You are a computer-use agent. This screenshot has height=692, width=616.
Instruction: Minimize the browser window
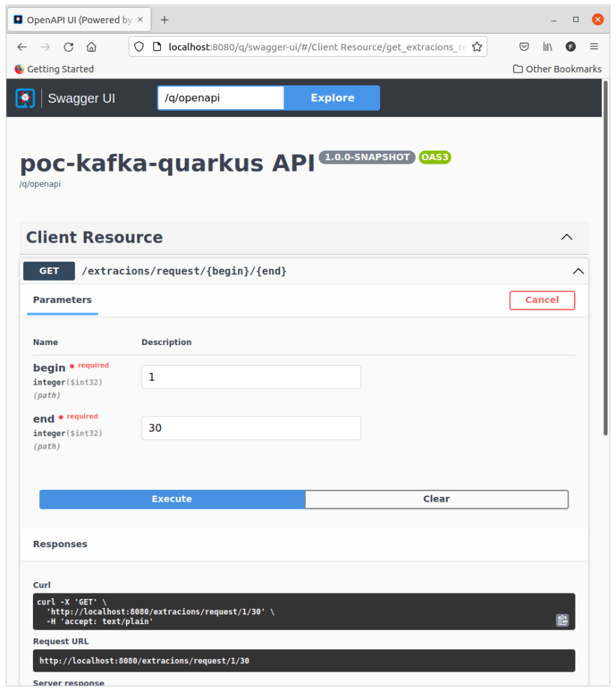(x=554, y=20)
